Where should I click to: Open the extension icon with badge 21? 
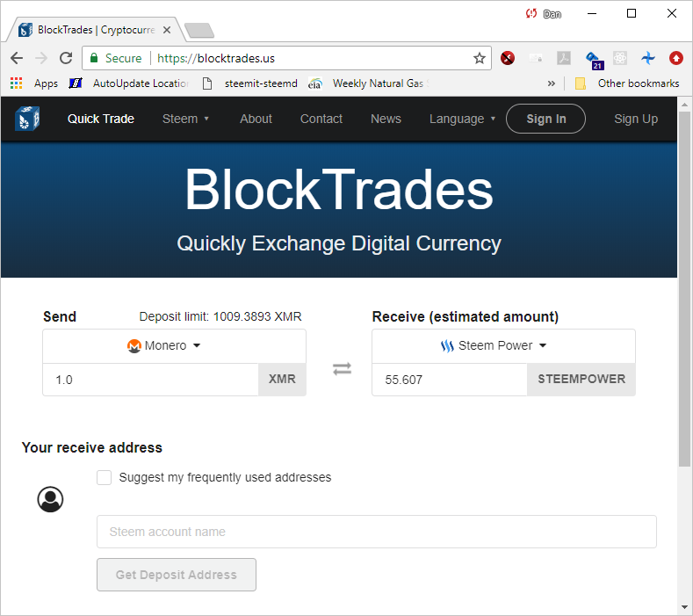coord(593,60)
